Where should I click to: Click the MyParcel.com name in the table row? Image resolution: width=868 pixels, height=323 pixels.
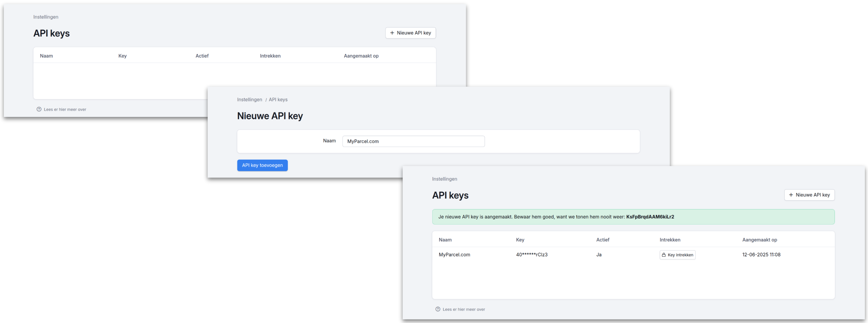tap(454, 255)
